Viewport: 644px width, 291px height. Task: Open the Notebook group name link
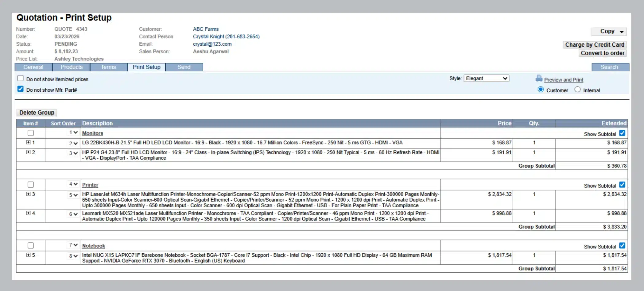[x=94, y=246]
